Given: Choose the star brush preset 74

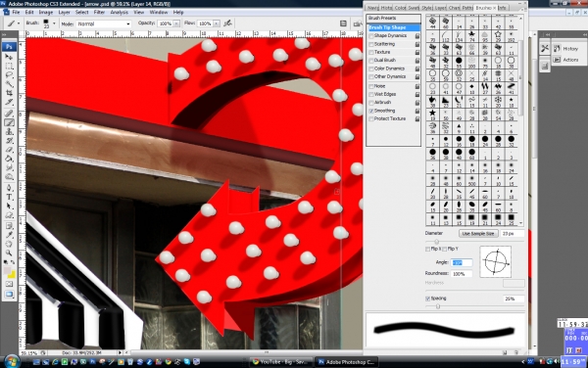Looking at the screenshot, I should [x=471, y=36].
